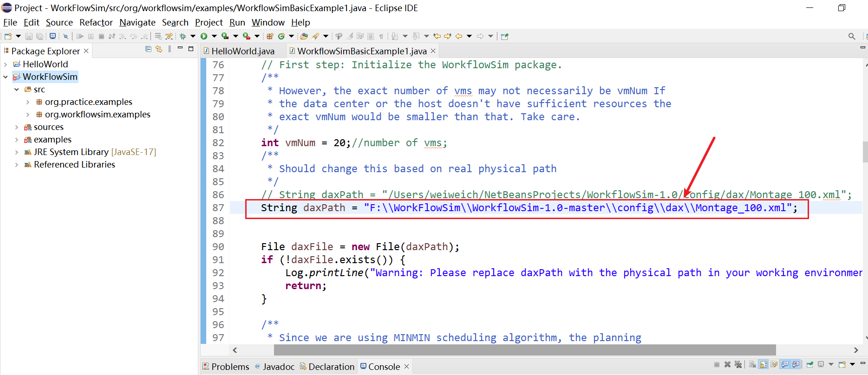The width and height of the screenshot is (868, 375).
Task: Click the Terminate debug icon
Action: tap(101, 36)
